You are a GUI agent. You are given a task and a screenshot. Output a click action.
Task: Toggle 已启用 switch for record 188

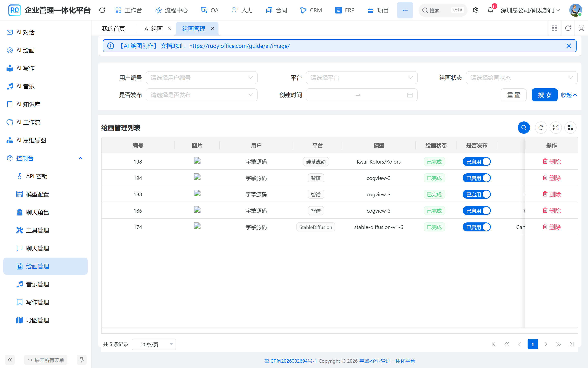(x=477, y=194)
